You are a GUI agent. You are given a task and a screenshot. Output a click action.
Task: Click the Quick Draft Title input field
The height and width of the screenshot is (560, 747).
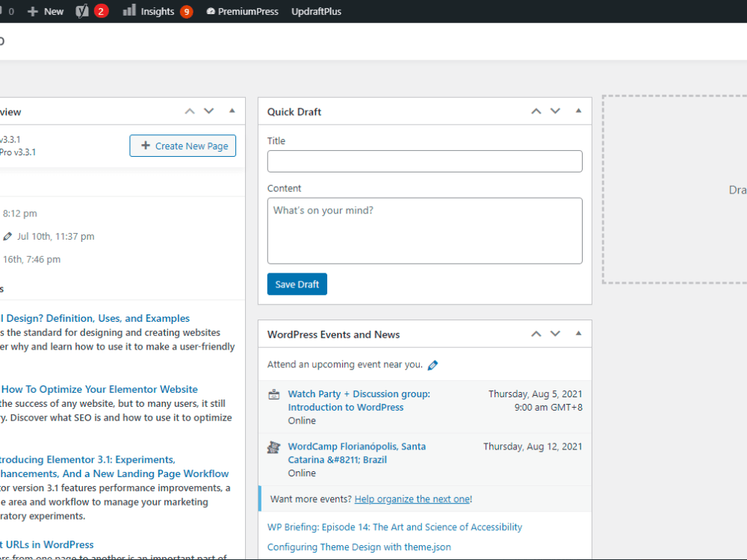pyautogui.click(x=424, y=161)
